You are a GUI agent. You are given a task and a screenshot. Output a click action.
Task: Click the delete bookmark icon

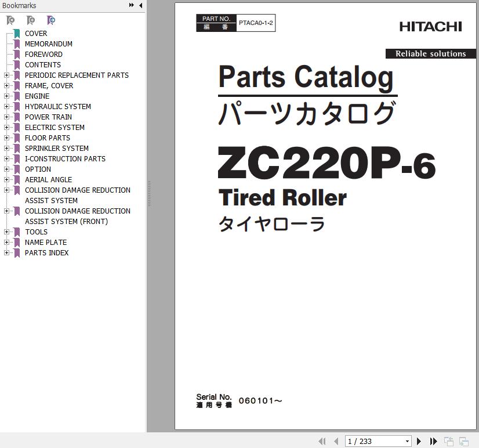coord(10,20)
